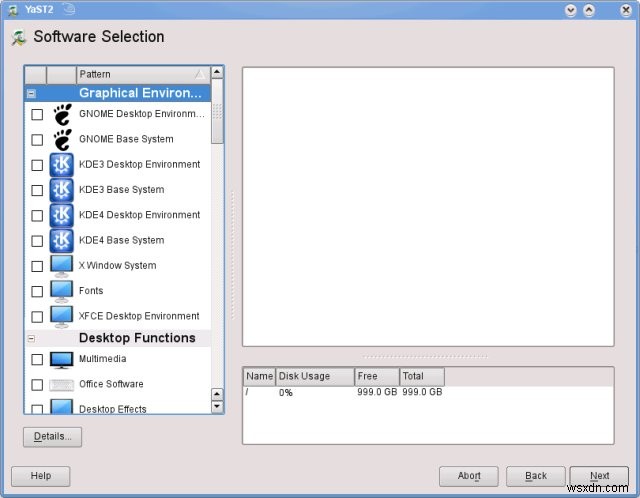The width and height of the screenshot is (640, 498).
Task: Click the GNOME Desktop Environment foot icon
Action: pos(62,114)
